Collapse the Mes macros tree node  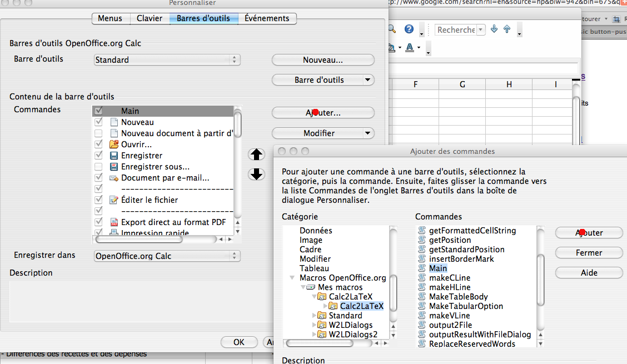click(x=302, y=287)
